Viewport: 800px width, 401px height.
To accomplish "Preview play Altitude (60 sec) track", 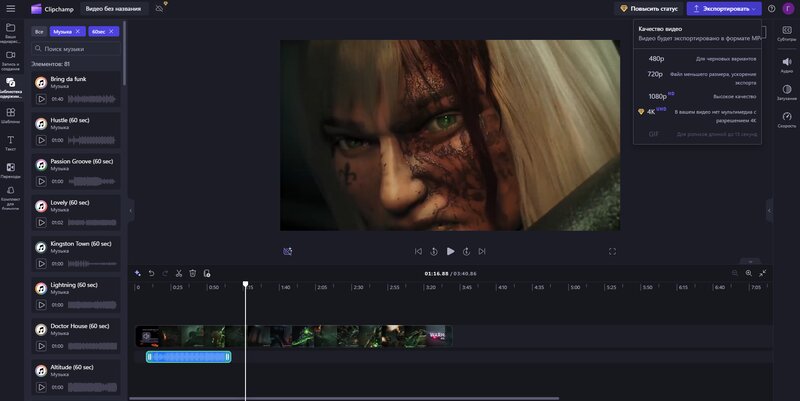I will point(41,387).
